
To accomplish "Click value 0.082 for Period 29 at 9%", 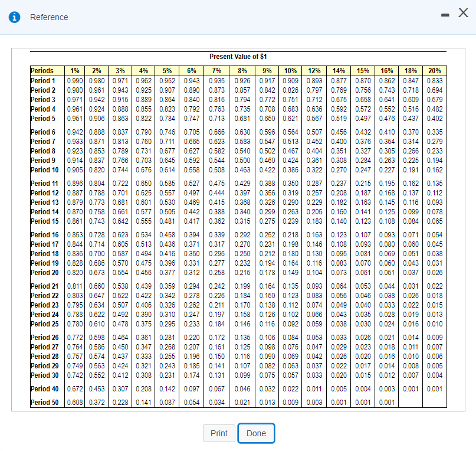I will pos(267,366).
